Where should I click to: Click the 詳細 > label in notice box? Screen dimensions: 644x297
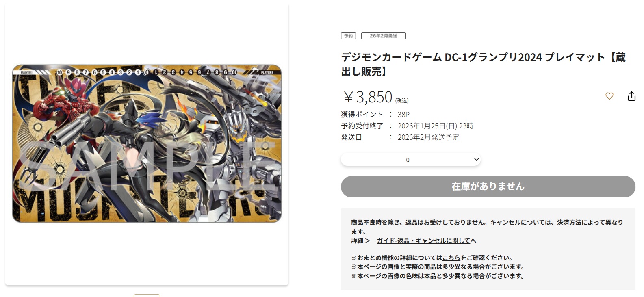pos(361,241)
